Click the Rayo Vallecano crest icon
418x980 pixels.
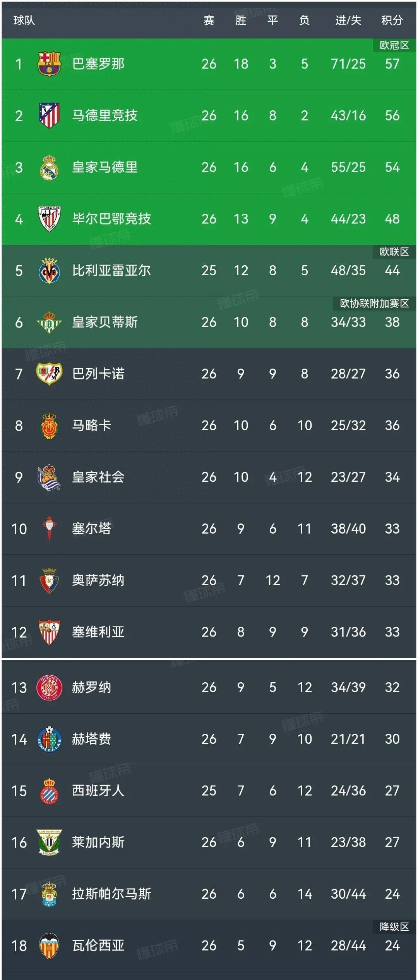pos(49,374)
